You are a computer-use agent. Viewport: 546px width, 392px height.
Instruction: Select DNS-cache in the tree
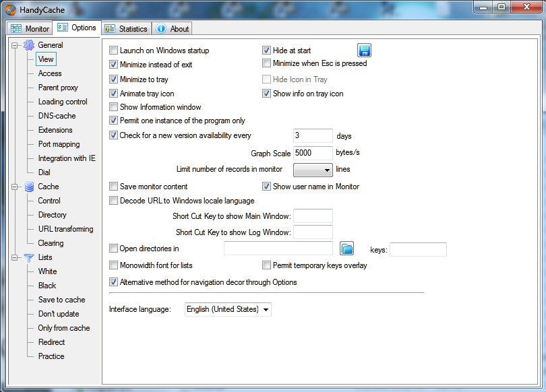click(57, 116)
